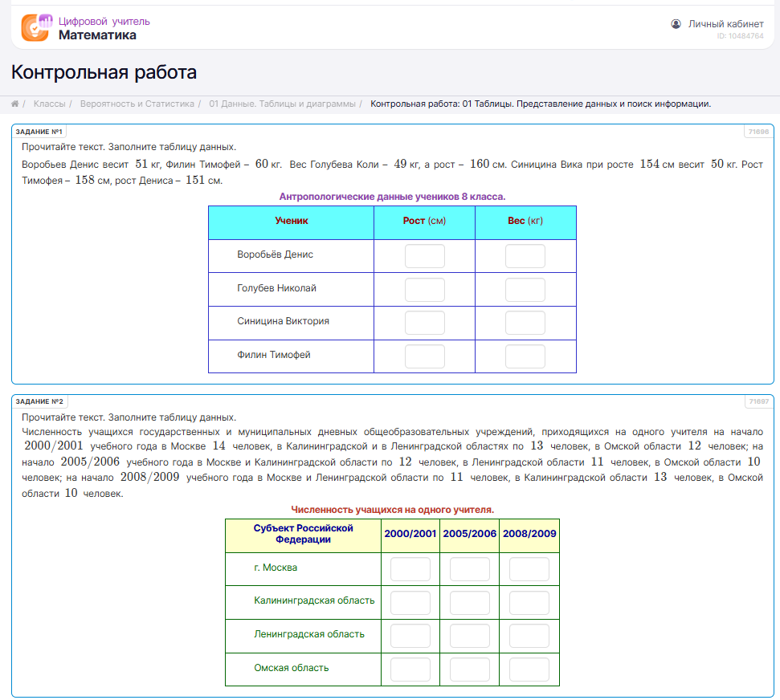This screenshot has height=700, width=780.
Task: Select the 2008/2009 box for Ленинградская область
Action: pos(529,636)
